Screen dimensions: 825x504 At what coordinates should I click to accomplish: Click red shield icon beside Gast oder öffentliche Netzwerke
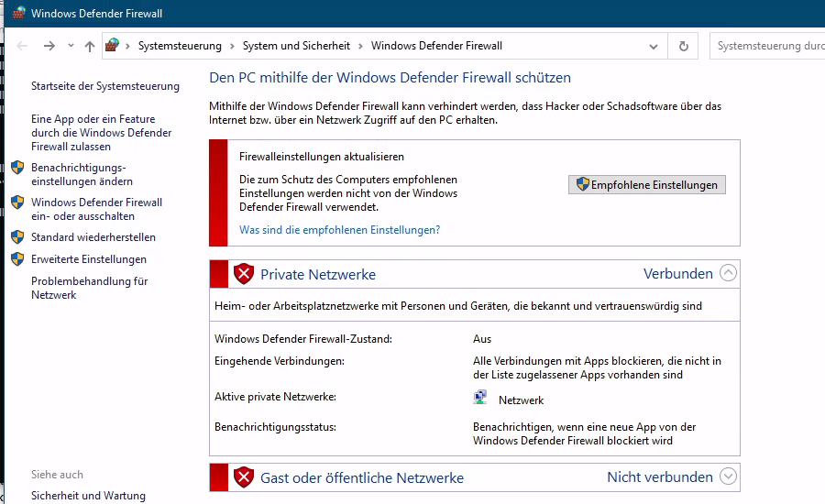[x=244, y=477]
